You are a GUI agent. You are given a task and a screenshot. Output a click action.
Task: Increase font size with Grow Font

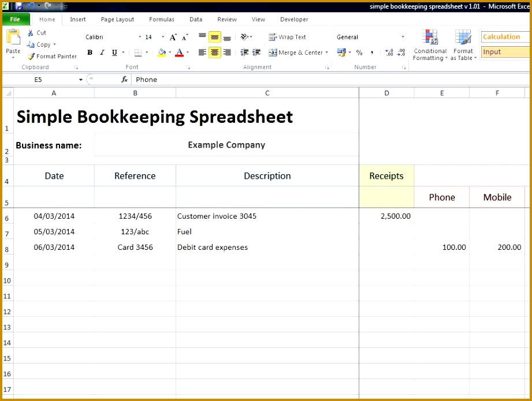coord(173,37)
